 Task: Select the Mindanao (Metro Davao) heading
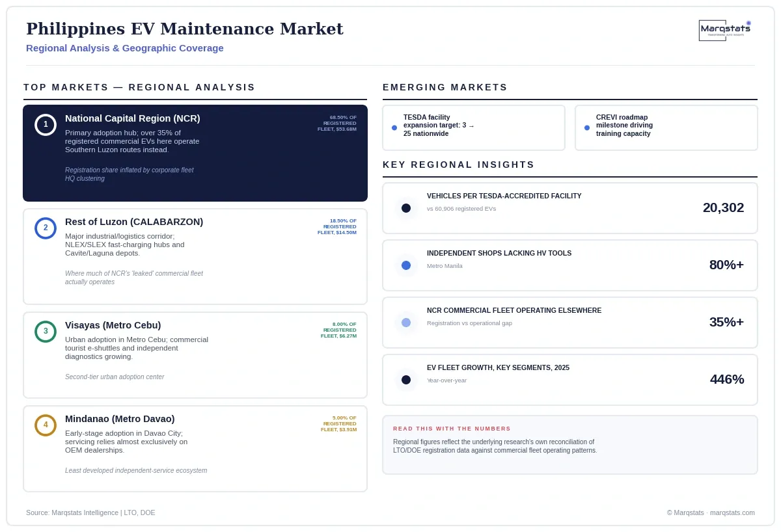pyautogui.click(x=120, y=419)
